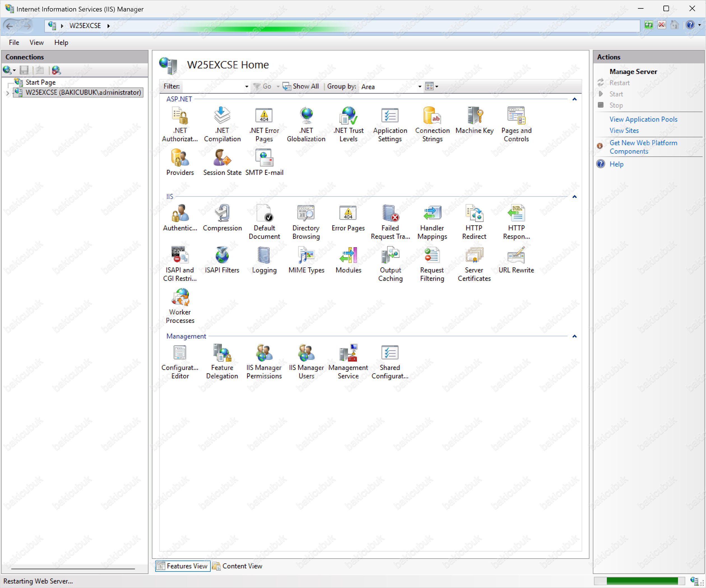
Task: Open Default Document feature
Action: pyautogui.click(x=264, y=222)
